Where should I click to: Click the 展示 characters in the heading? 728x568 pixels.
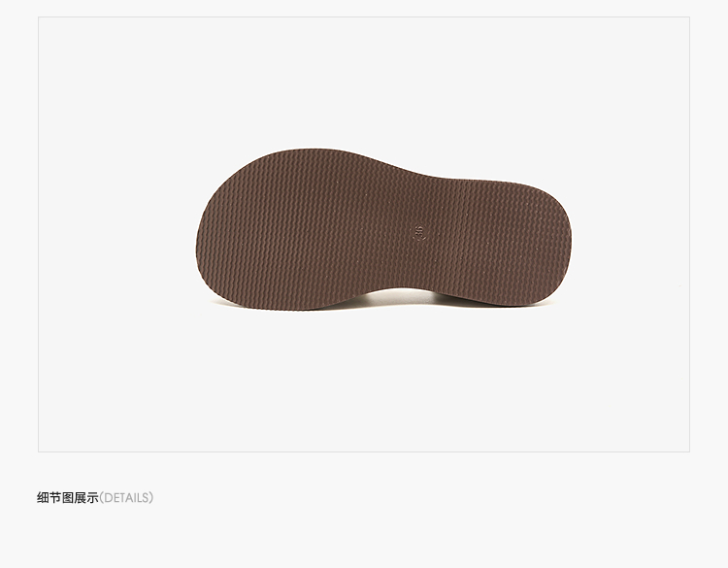(x=86, y=498)
